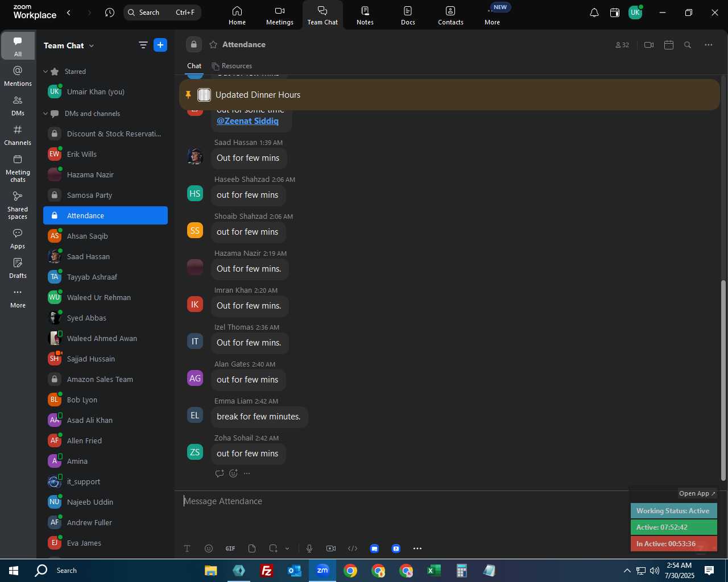The width and height of the screenshot is (728, 582).
Task: Open Outlook from the taskbar
Action: coord(295,571)
